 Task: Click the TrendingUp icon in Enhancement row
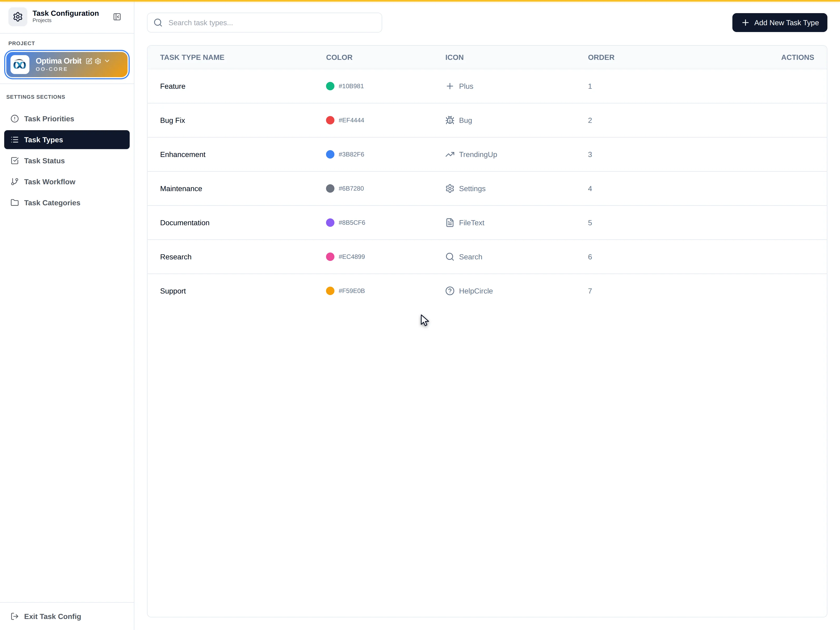click(x=450, y=155)
